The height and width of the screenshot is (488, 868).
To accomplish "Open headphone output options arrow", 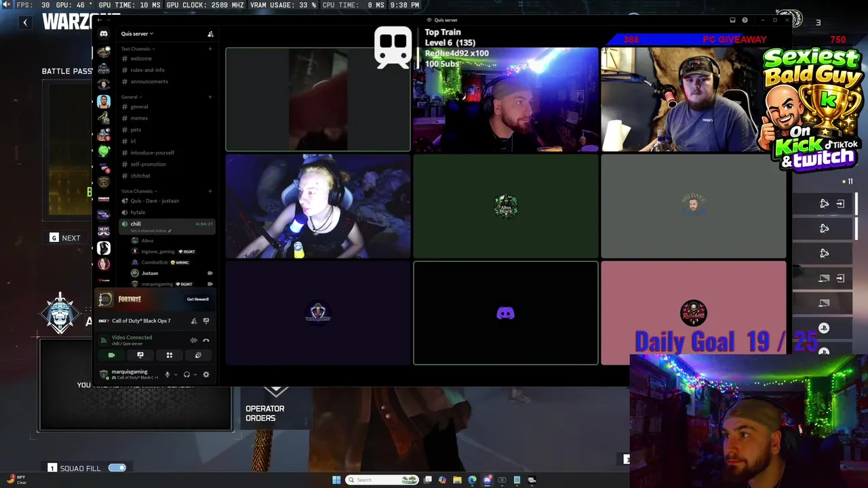I will tap(195, 374).
